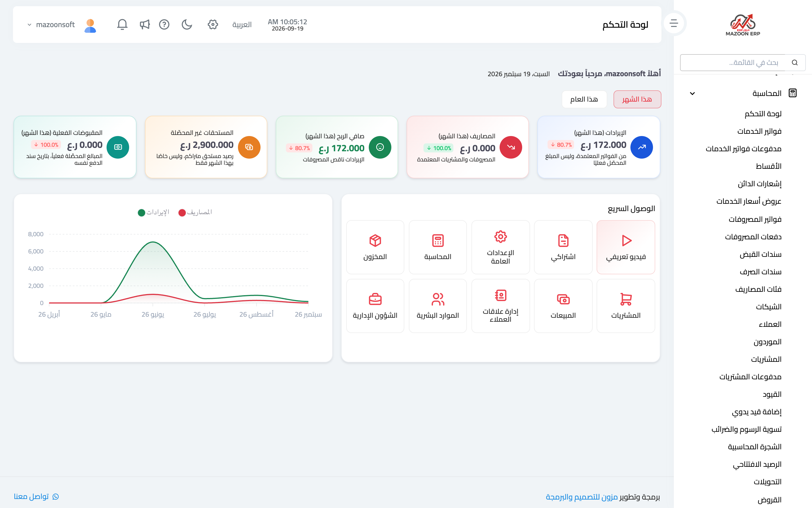Open إدارة علاقات العملاء quick access tile
Viewport: 812px width, 508px height.
coord(500,306)
